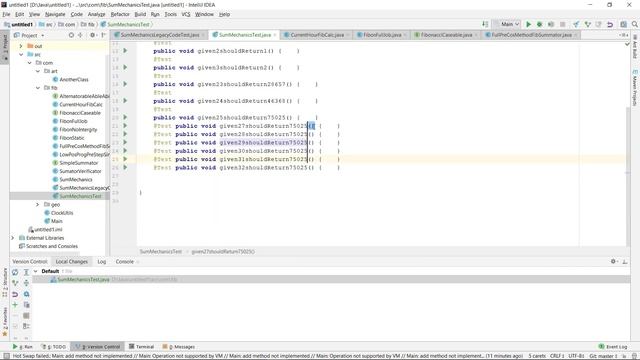This screenshot has width=640, height=360.
Task: Open the Console tab in Version Control
Action: (x=124, y=262)
